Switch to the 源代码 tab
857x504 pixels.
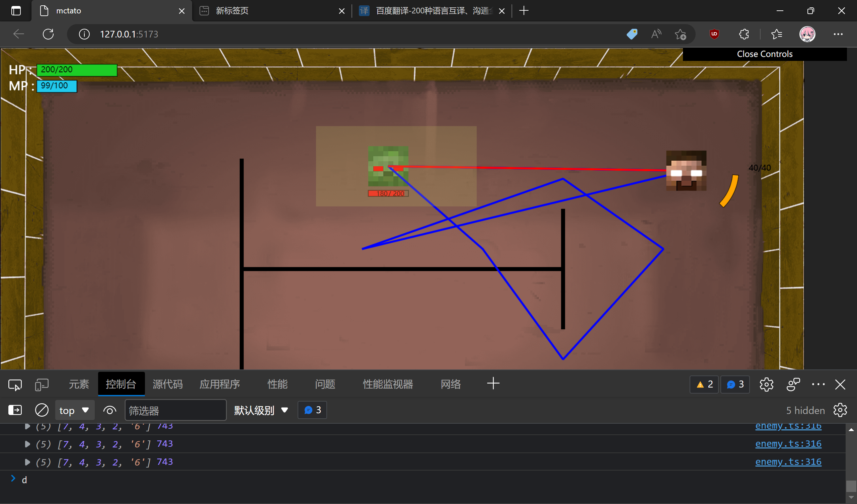point(167,384)
